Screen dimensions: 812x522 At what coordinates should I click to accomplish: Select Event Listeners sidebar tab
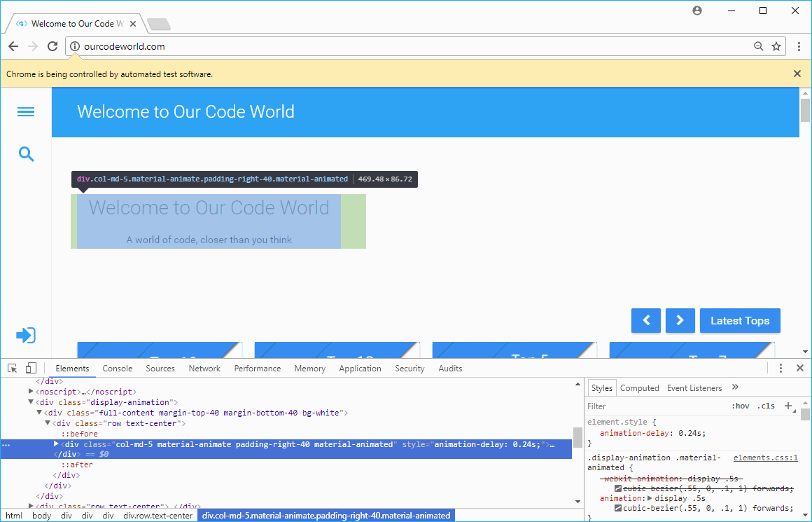(694, 387)
